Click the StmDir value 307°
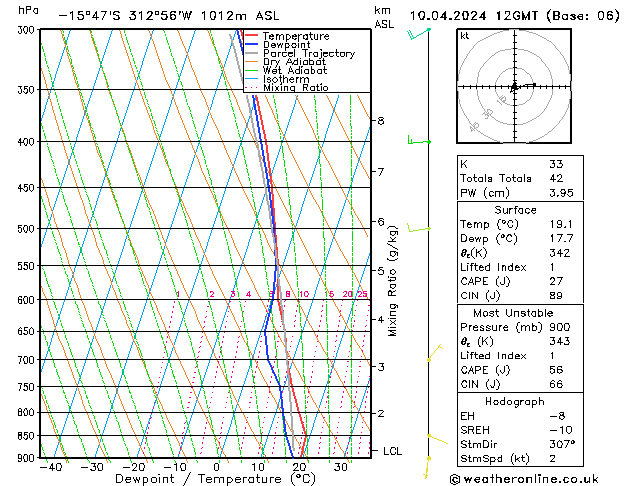 tap(562, 444)
